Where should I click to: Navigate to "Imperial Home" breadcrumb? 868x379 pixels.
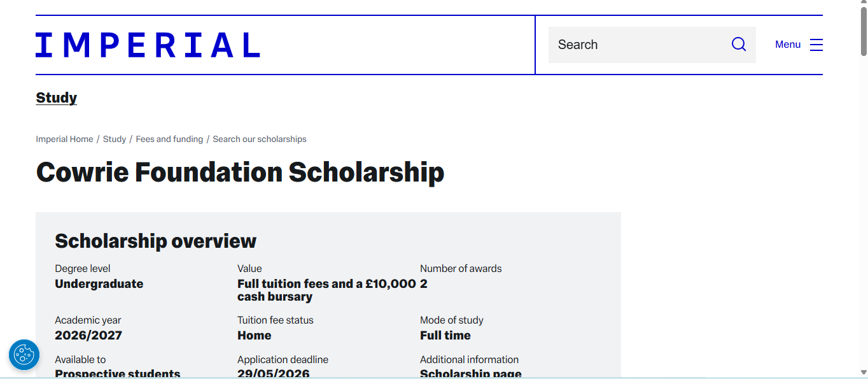64,139
